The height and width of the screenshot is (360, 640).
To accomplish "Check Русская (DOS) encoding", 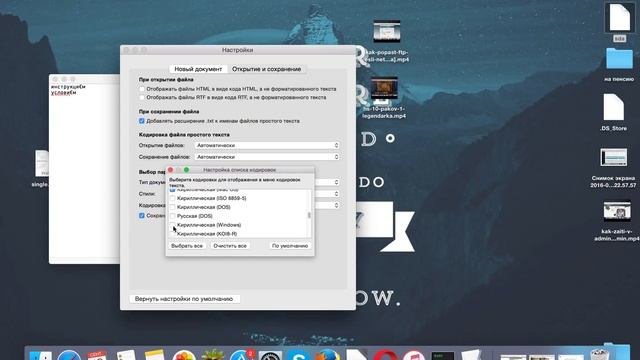I will (x=172, y=216).
